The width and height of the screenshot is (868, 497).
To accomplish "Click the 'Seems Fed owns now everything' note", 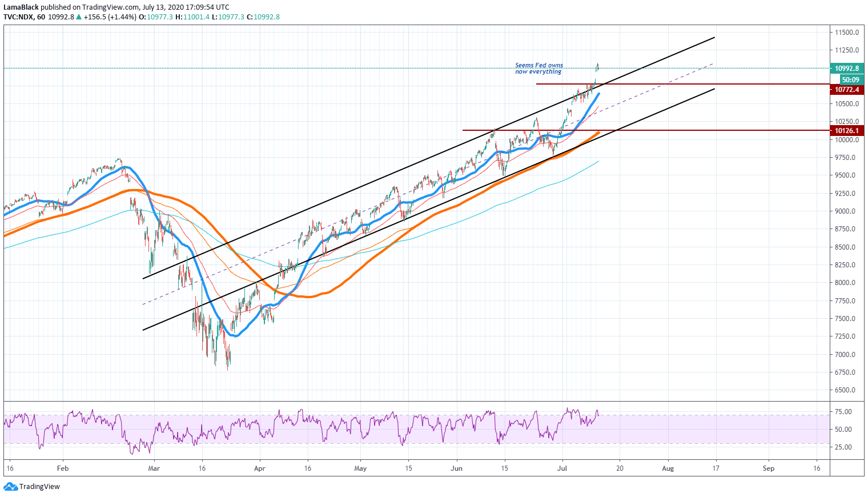I will [539, 69].
